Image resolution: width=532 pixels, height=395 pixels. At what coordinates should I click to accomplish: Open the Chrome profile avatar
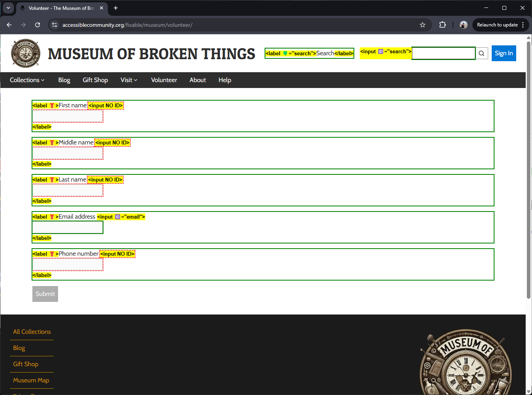pyautogui.click(x=464, y=25)
